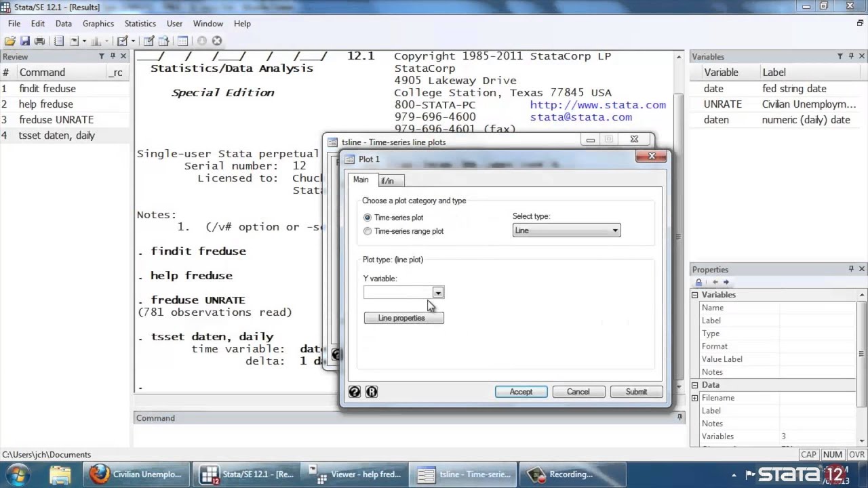
Task: Click the lock icon in Properties panel
Action: 698,282
